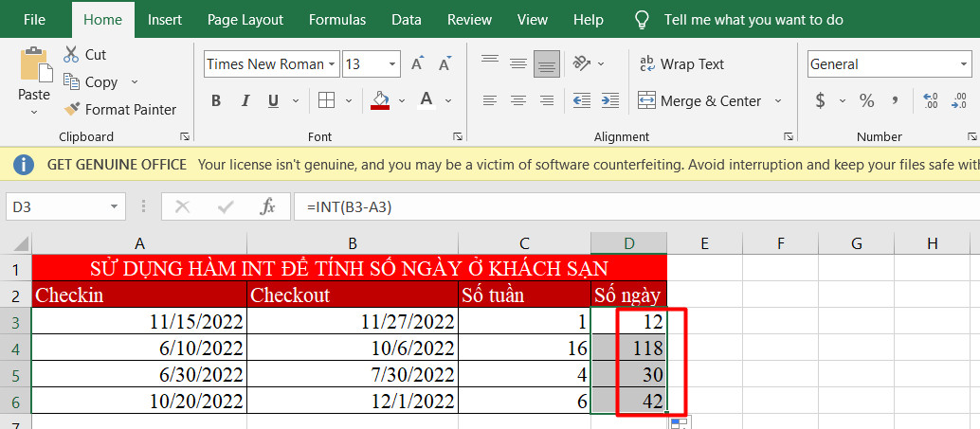Switch to the Data tab
The image size is (980, 429).
[407, 20]
